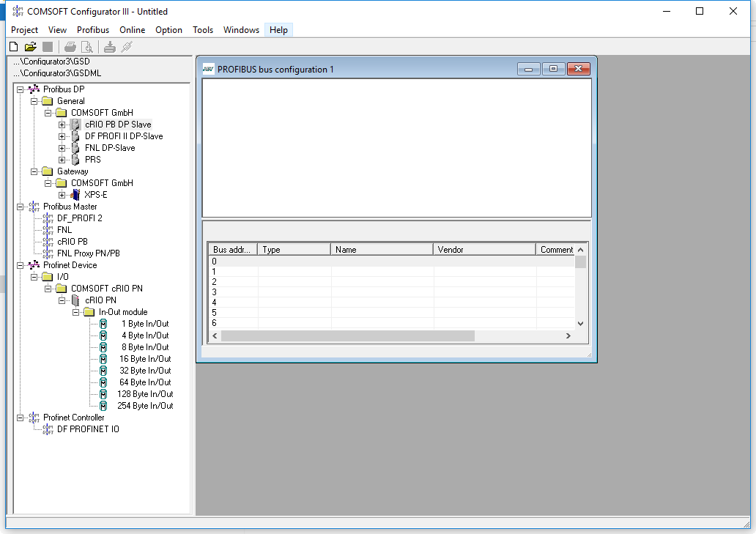The image size is (756, 534).
Task: Open the Windows menu
Action: pyautogui.click(x=241, y=30)
